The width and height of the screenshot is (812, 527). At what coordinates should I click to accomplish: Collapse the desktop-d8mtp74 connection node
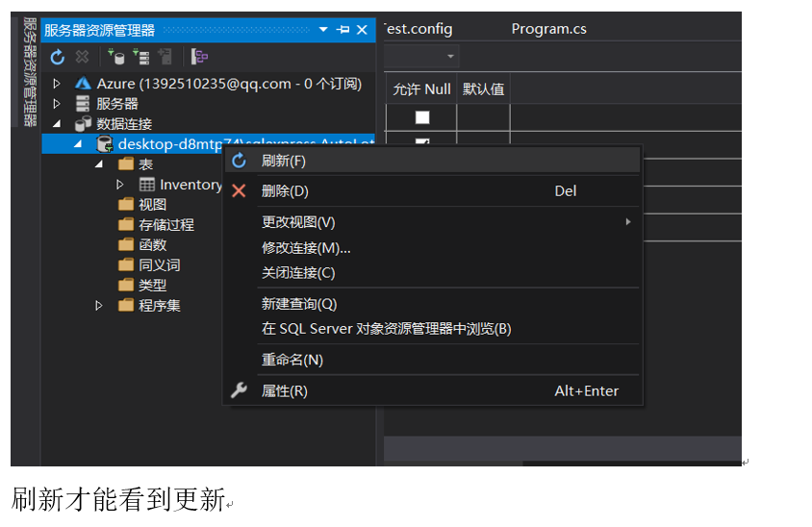click(78, 144)
